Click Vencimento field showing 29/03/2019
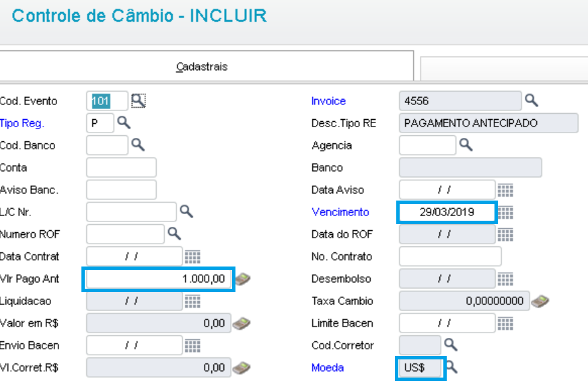 pos(447,212)
